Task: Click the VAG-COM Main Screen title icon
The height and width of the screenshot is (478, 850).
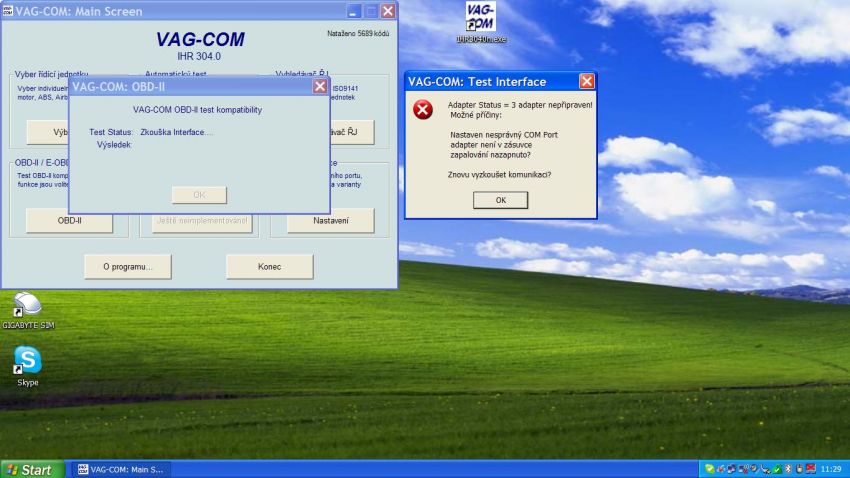Action: click(x=8, y=11)
